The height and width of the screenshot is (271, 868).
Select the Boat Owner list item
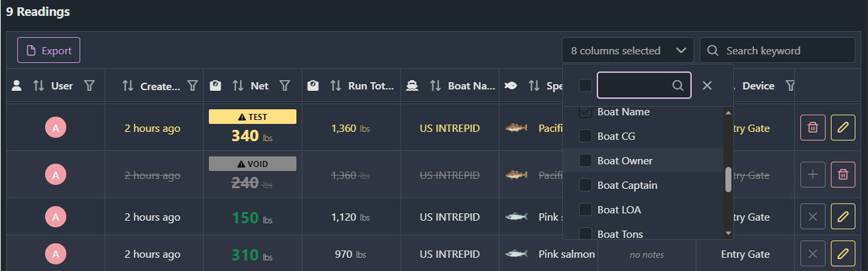[625, 161]
